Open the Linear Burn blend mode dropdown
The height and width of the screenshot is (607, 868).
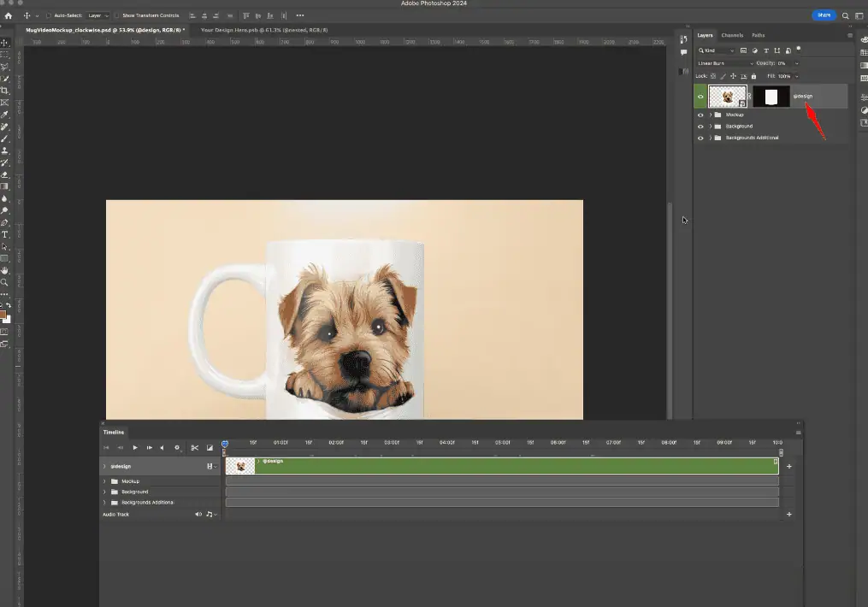pyautogui.click(x=725, y=63)
